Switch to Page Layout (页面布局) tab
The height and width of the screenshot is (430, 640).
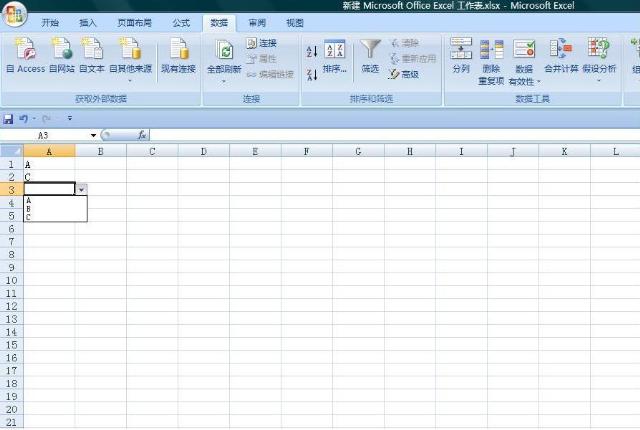[134, 23]
